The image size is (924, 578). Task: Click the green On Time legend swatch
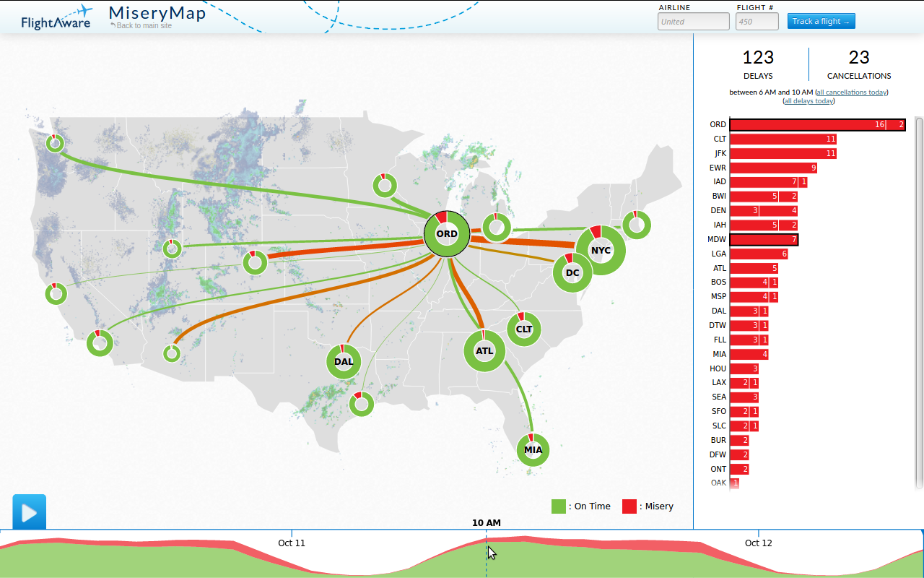(x=559, y=506)
